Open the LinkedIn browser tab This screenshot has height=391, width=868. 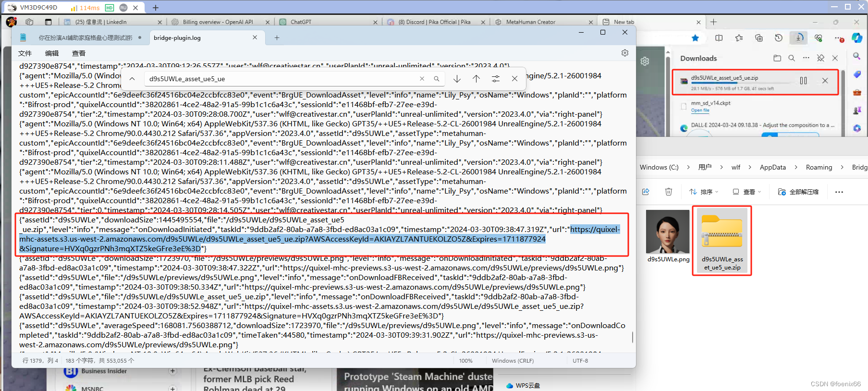coord(113,22)
